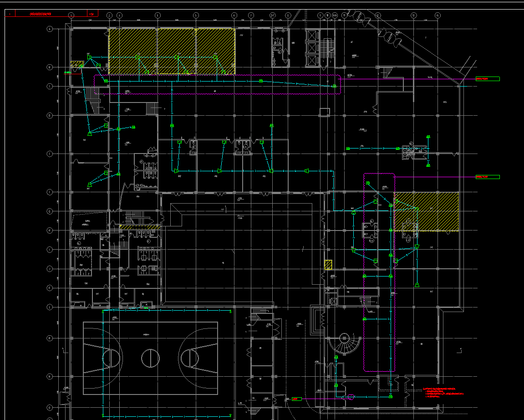Click the spiral staircase symbol
The height and width of the screenshot is (420, 524).
pos(344,343)
